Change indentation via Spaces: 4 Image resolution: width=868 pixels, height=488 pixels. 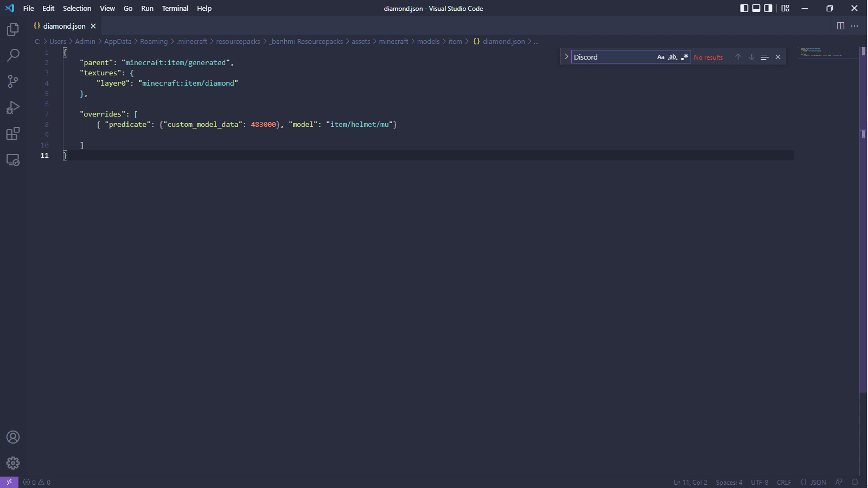point(729,482)
